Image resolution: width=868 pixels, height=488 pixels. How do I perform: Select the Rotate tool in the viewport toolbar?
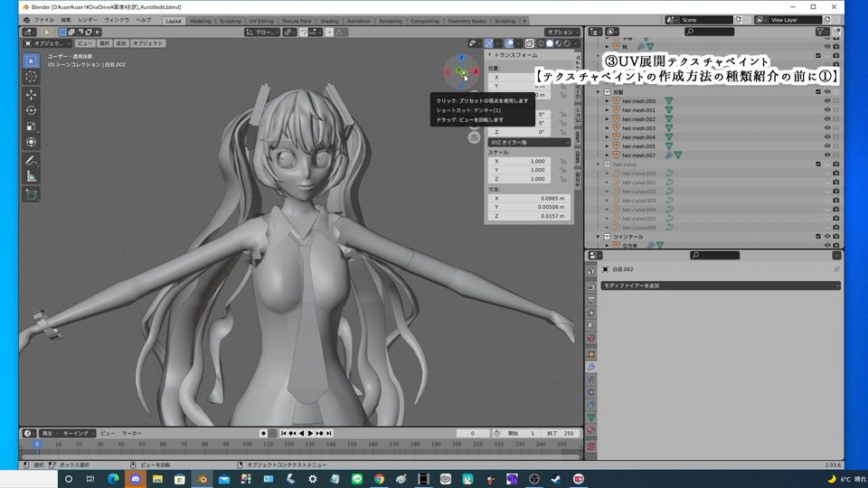click(x=31, y=110)
